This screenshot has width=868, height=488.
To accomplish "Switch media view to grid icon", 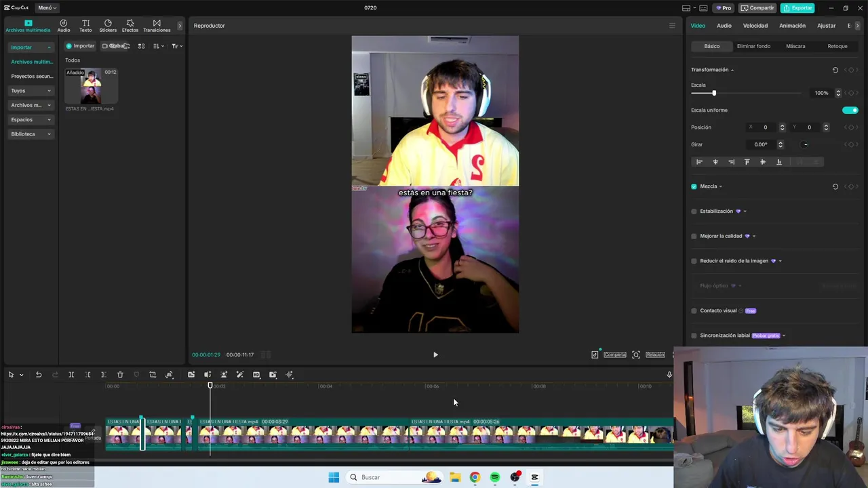I will (x=142, y=46).
